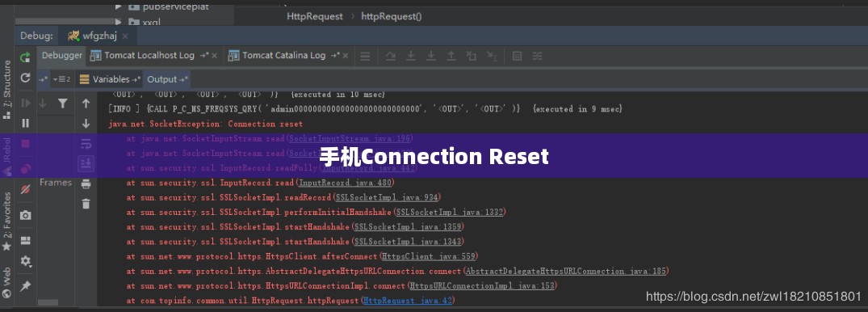The height and width of the screenshot is (312, 868).
Task: Click the update application refresh icon
Action: coord(25,78)
